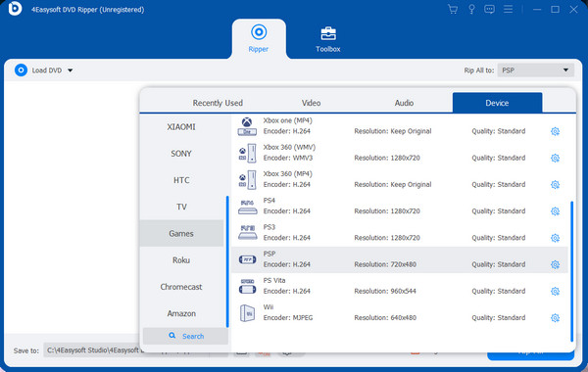
Task: Open the shopping cart purchase icon
Action: tap(453, 9)
